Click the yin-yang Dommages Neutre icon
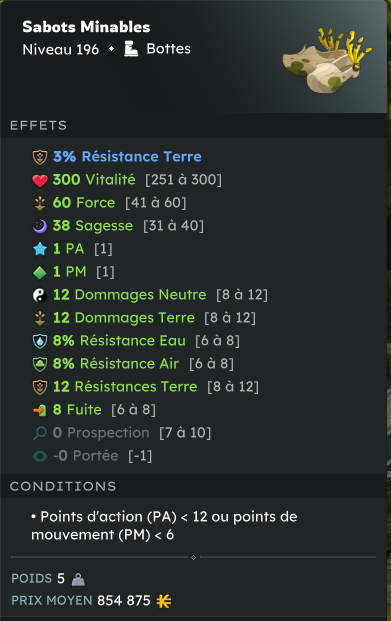The width and height of the screenshot is (391, 621). pos(40,295)
